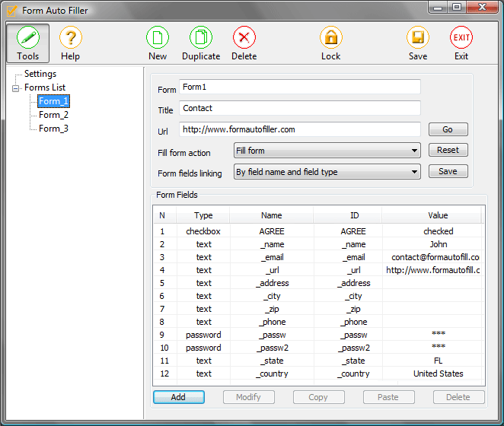
Task: Select the _state row with value FL
Action: [x=318, y=361]
